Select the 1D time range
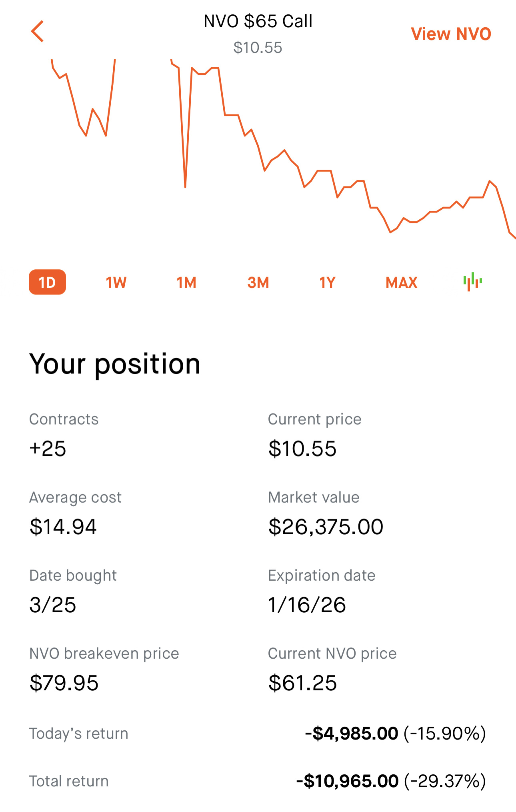The image size is (516, 812). coord(47,282)
